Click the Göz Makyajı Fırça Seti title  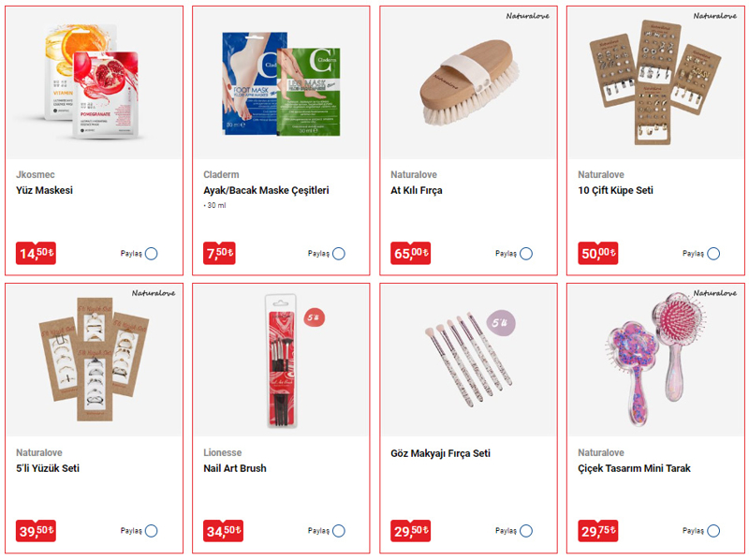point(440,453)
